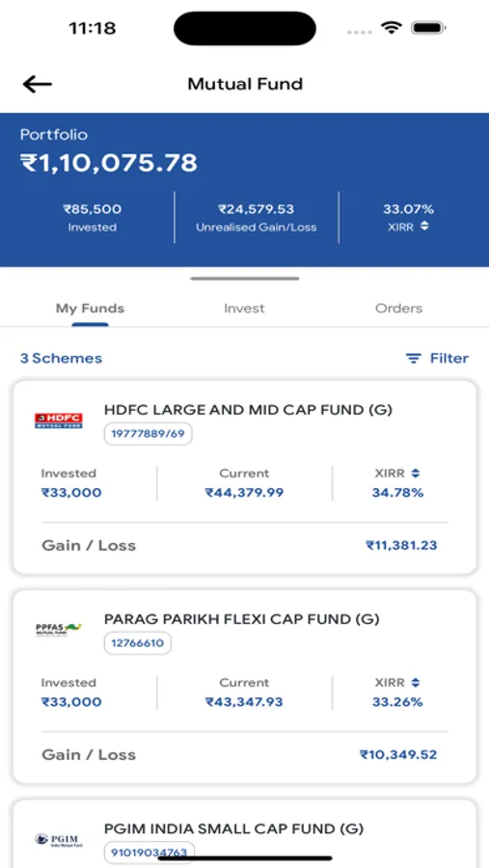The height and width of the screenshot is (868, 489).
Task: Tap the back arrow icon
Action: pyautogui.click(x=37, y=84)
